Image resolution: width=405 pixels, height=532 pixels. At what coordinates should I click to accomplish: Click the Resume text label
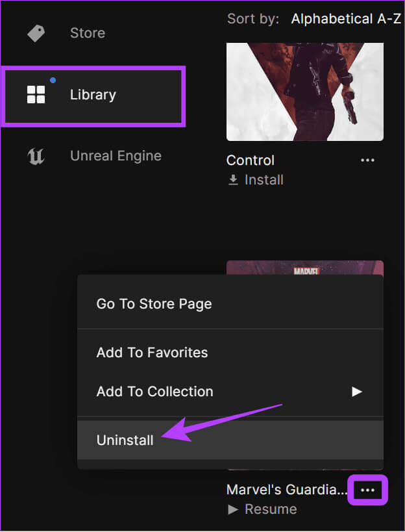[x=270, y=509]
